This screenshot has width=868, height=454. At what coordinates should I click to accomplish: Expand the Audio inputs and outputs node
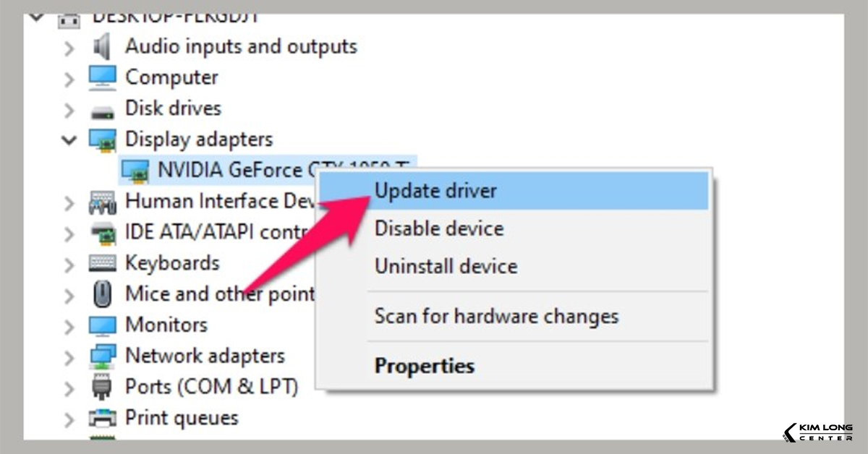[x=69, y=48]
